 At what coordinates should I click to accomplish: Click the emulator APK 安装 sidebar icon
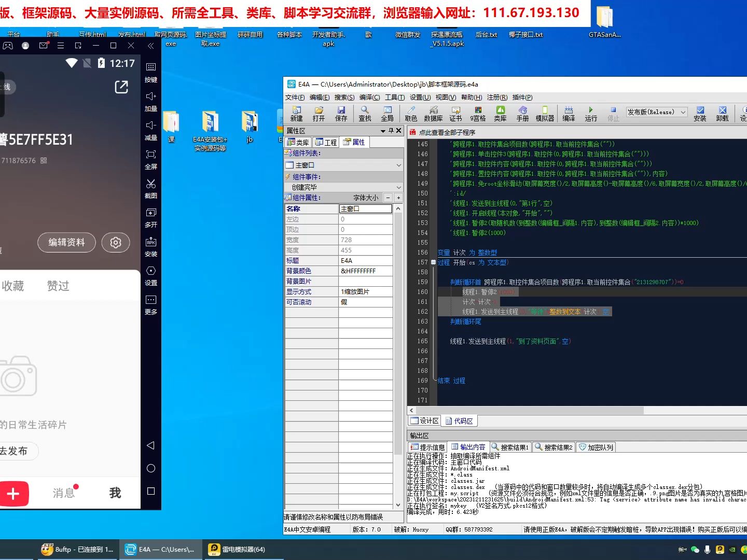(151, 246)
